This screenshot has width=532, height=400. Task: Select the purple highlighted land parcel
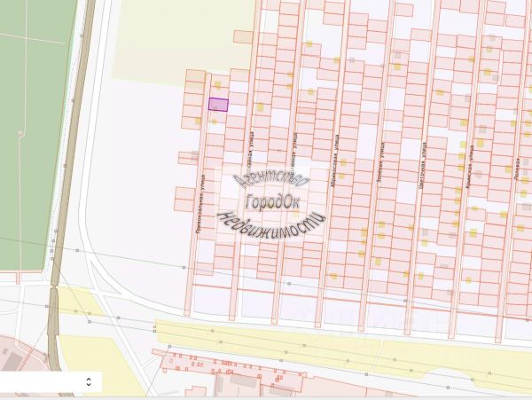[218, 105]
